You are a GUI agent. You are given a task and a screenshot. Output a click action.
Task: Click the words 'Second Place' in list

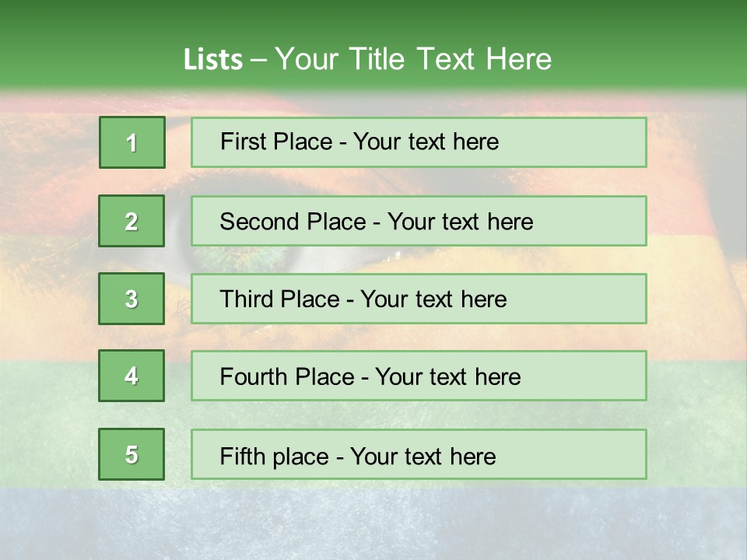click(x=293, y=222)
